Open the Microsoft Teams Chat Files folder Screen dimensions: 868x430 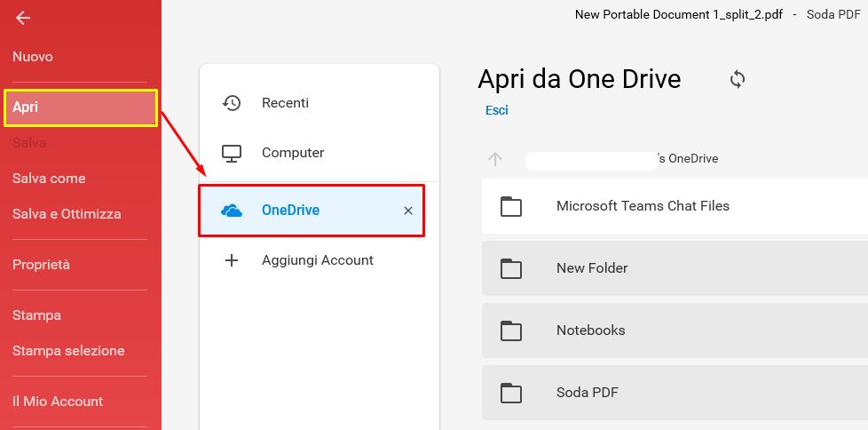coord(675,206)
